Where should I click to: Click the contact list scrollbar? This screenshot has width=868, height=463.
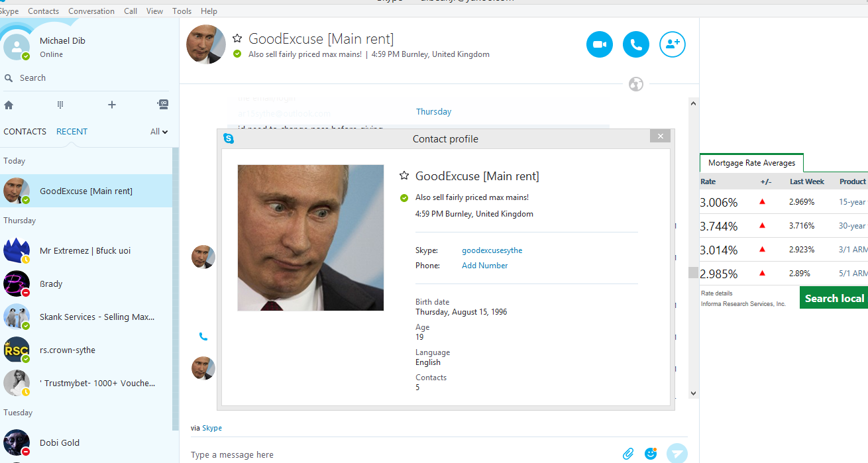pyautogui.click(x=176, y=288)
